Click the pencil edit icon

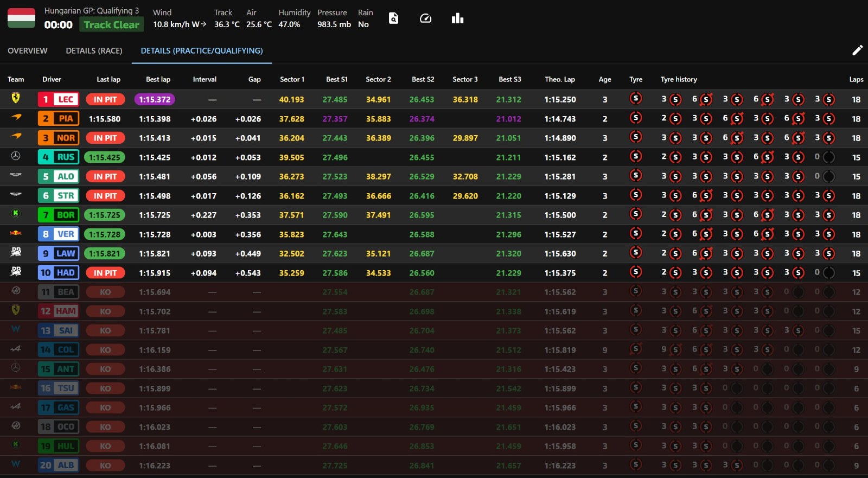857,50
